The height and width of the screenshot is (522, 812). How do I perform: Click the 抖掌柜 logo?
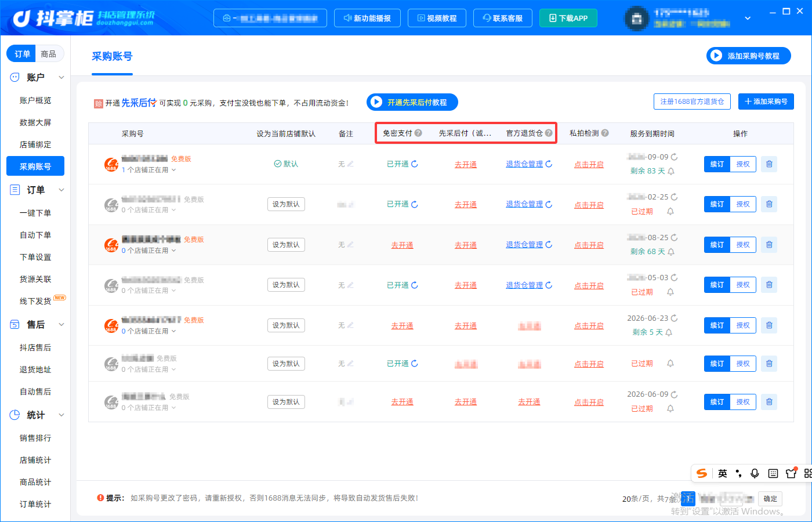84,18
